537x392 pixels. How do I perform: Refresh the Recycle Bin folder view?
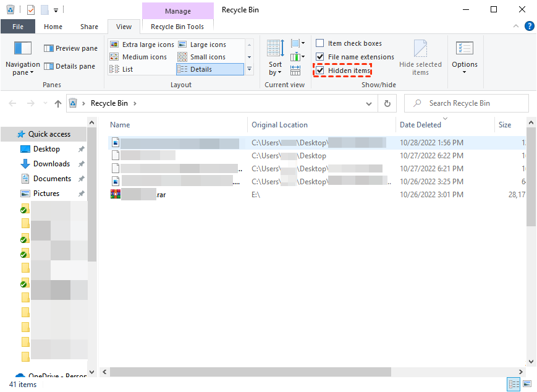[x=387, y=104]
